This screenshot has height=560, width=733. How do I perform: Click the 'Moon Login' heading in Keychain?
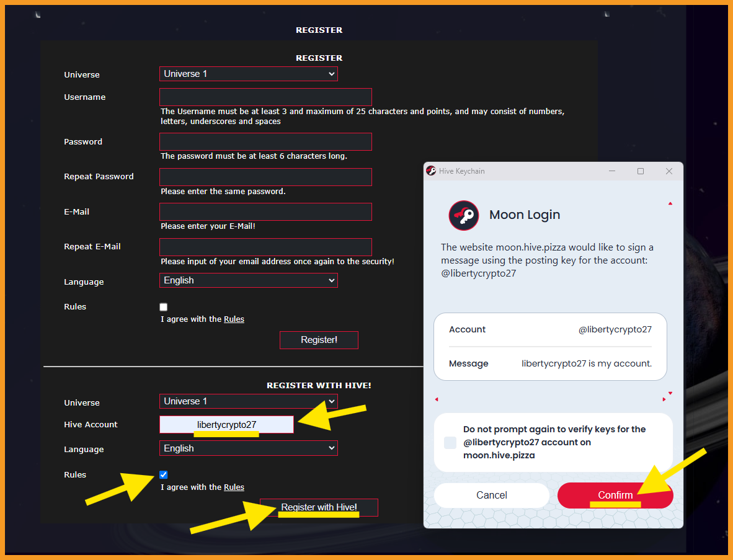click(525, 215)
